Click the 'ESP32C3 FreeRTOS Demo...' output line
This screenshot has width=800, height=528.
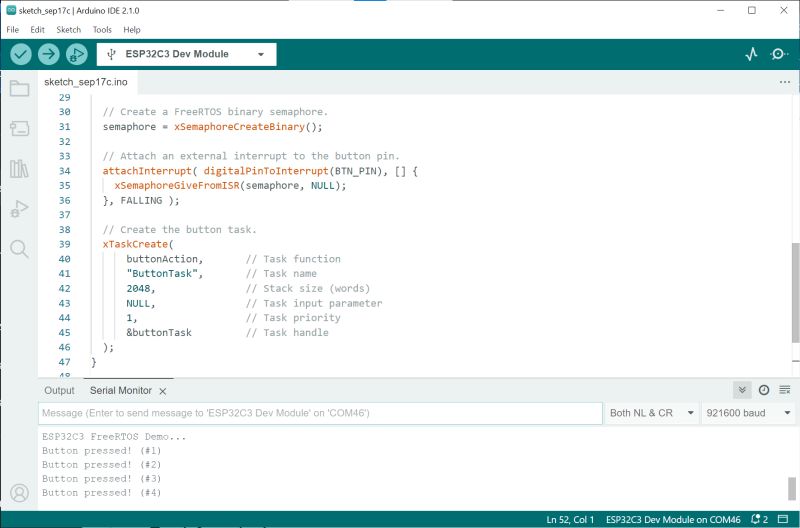114,436
